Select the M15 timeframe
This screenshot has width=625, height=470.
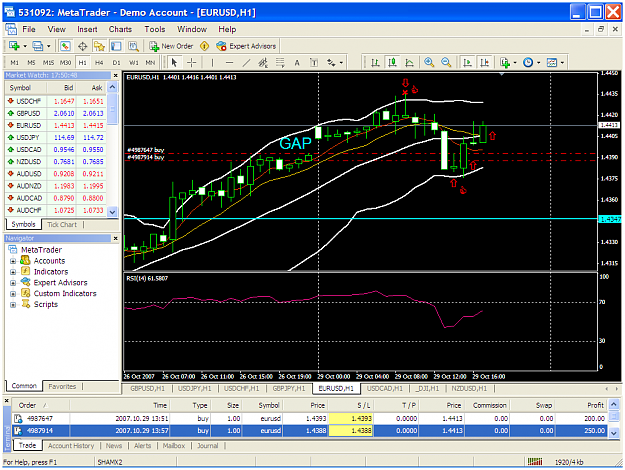(48, 63)
